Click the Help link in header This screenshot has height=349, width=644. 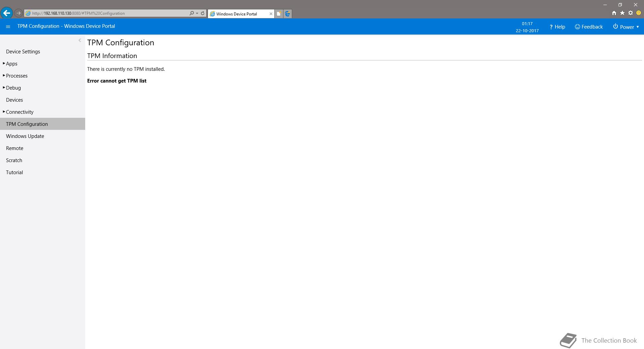point(557,27)
